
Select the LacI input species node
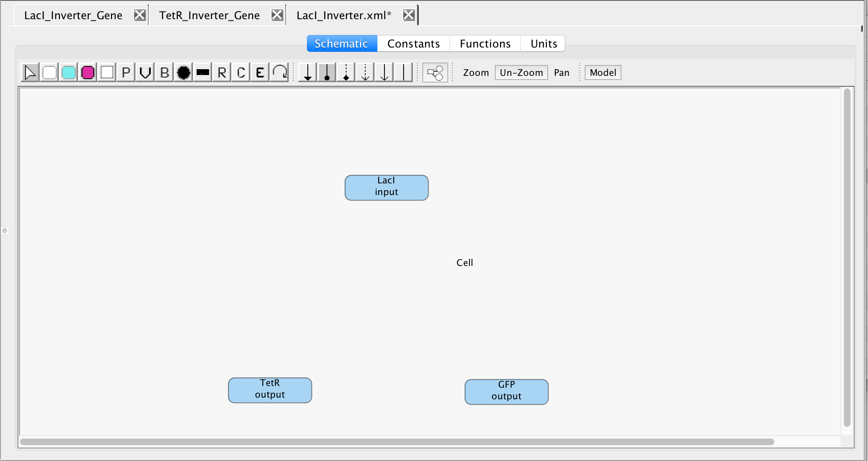coord(386,188)
